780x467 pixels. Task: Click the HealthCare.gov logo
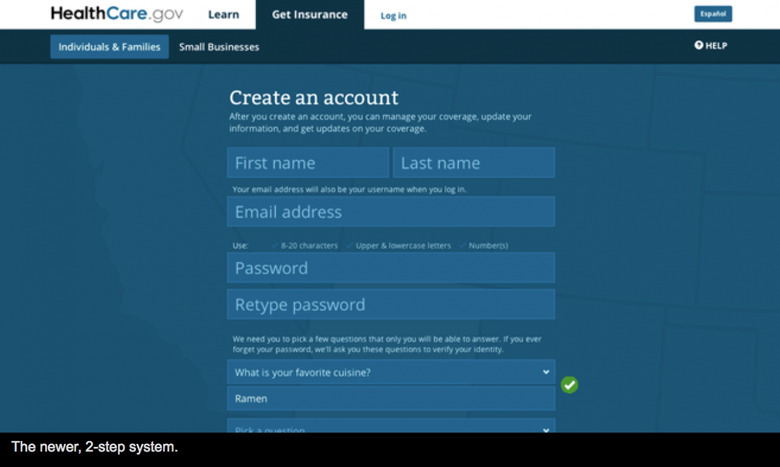117,14
